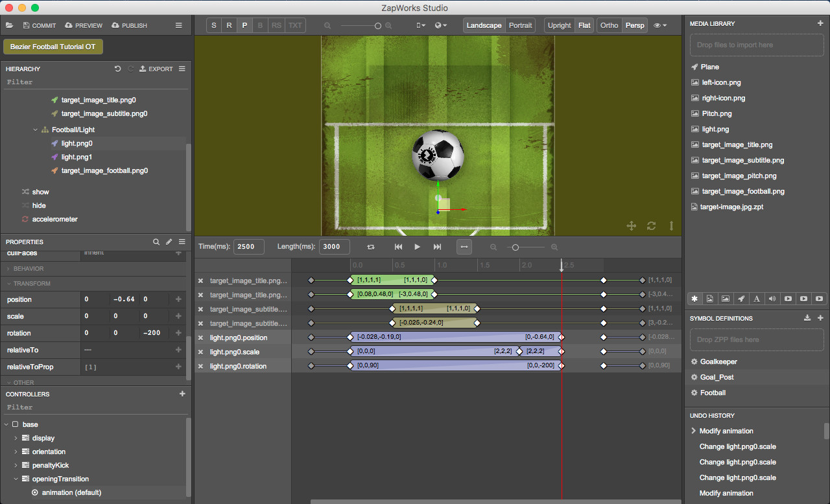Open the eye visibility dropdown in the toolbar
The height and width of the screenshot is (504, 830).
tap(659, 25)
